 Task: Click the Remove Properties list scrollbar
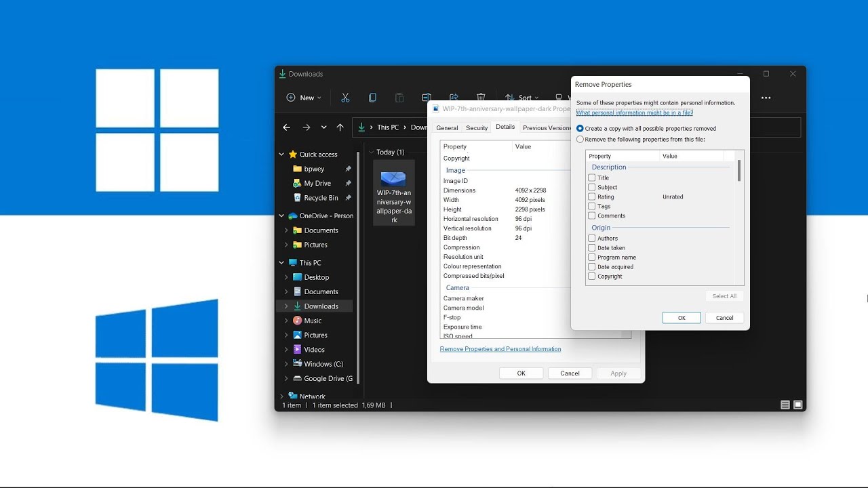coord(739,171)
